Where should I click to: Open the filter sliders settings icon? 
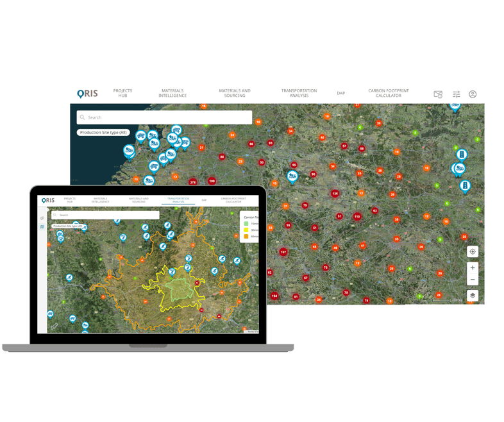coord(456,94)
